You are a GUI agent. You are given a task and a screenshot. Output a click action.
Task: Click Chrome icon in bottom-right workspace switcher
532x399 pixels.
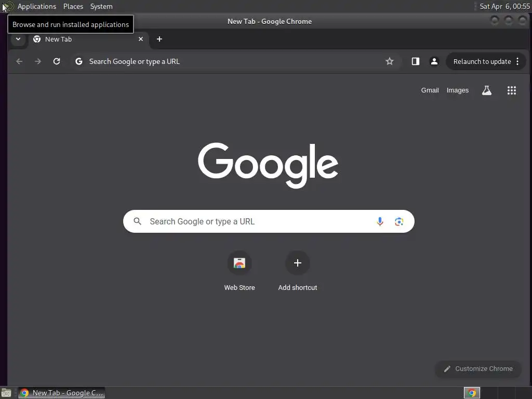pyautogui.click(x=472, y=393)
